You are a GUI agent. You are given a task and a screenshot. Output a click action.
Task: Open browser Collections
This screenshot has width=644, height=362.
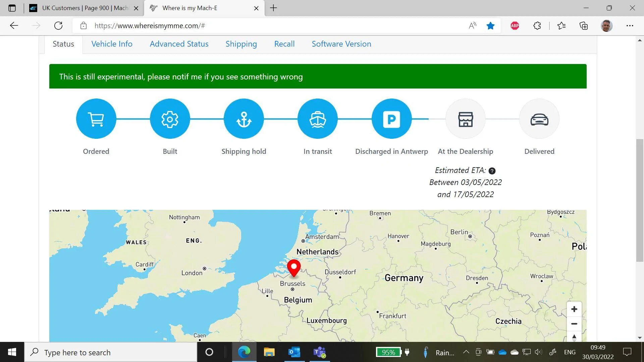tap(584, 25)
